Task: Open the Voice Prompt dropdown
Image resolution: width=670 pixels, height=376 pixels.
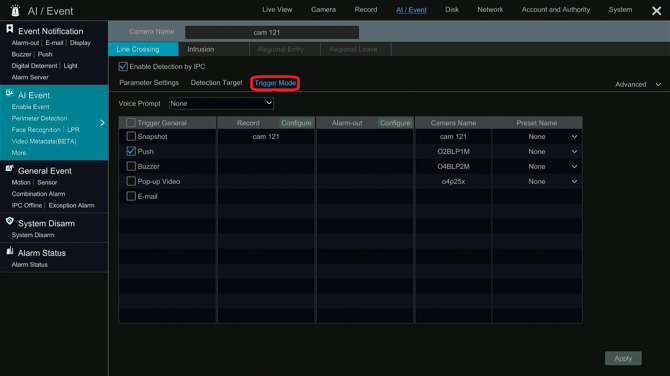Action: (221, 103)
